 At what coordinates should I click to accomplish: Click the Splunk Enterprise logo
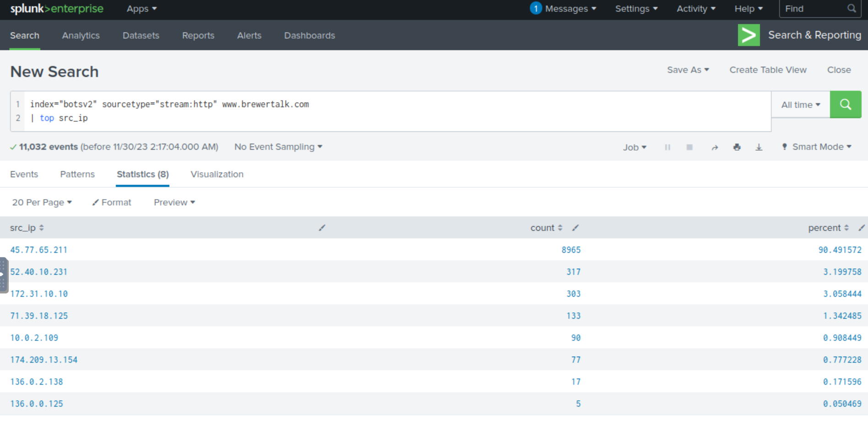point(57,9)
